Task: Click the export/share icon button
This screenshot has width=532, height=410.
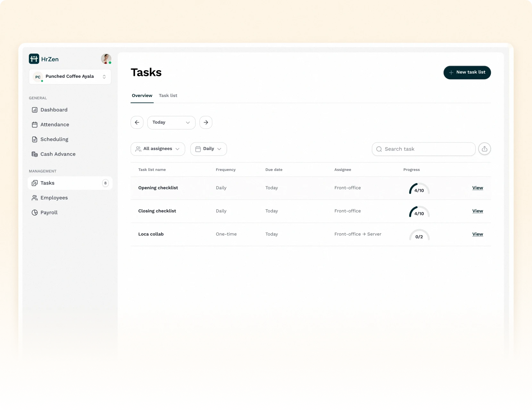Action: (484, 149)
